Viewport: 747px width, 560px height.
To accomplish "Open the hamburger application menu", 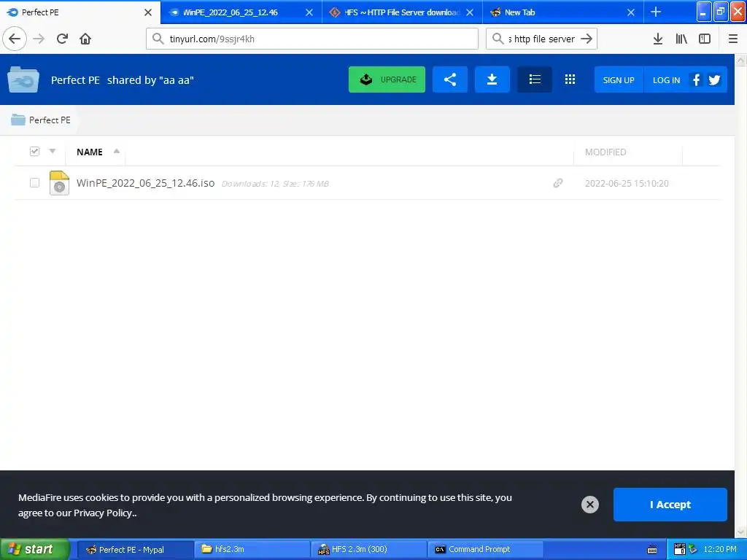I will pyautogui.click(x=732, y=39).
